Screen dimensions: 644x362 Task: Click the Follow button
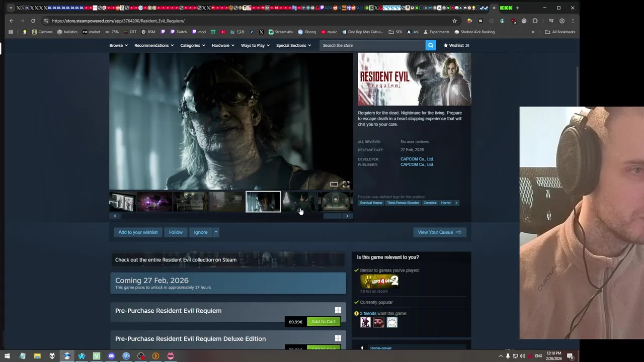coord(176,232)
